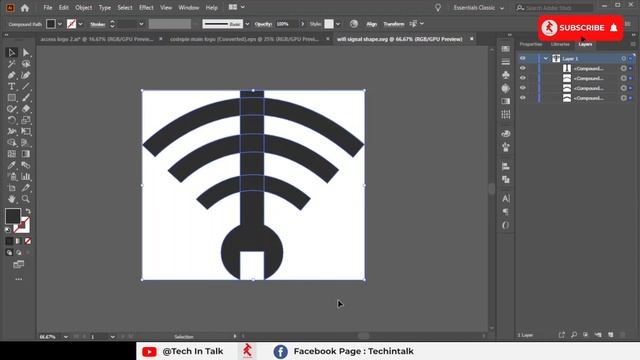Viewport: 640px width, 360px height.
Task: Switch to the Libraries panel tab
Action: coord(560,44)
